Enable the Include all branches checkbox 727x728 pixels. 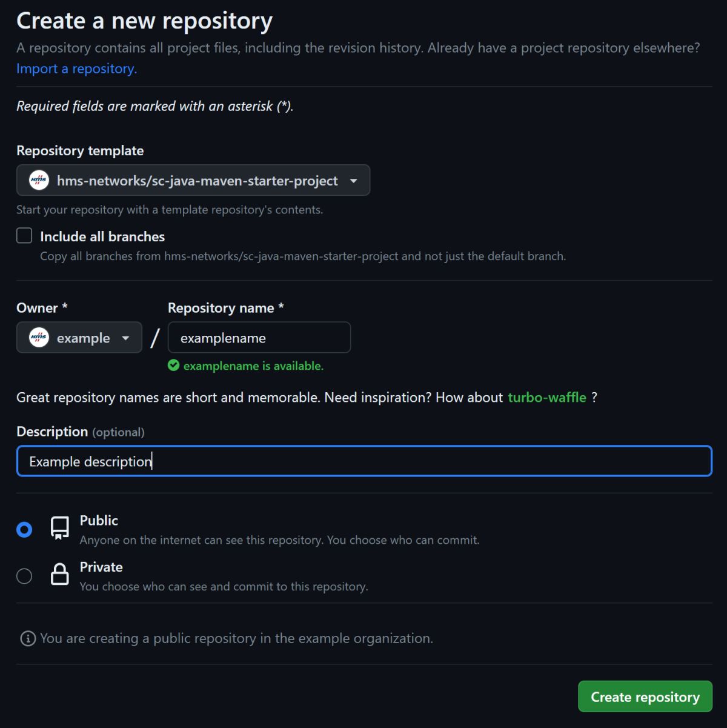click(x=24, y=236)
